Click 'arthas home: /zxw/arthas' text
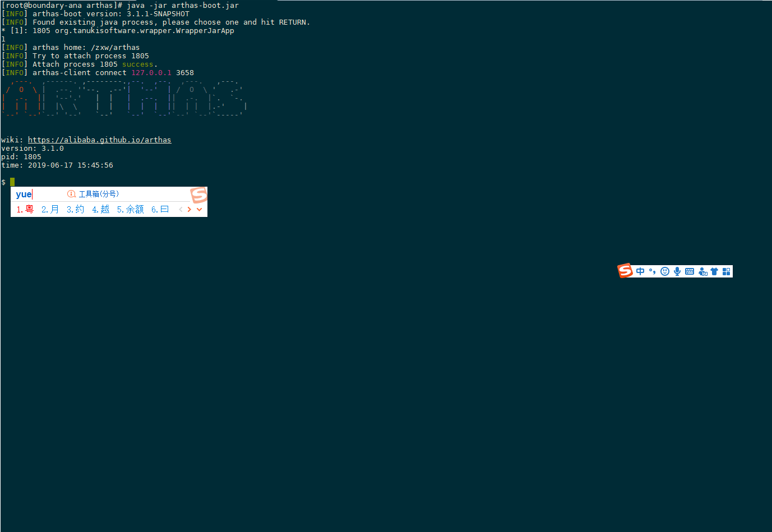The height and width of the screenshot is (532, 772). coord(86,48)
